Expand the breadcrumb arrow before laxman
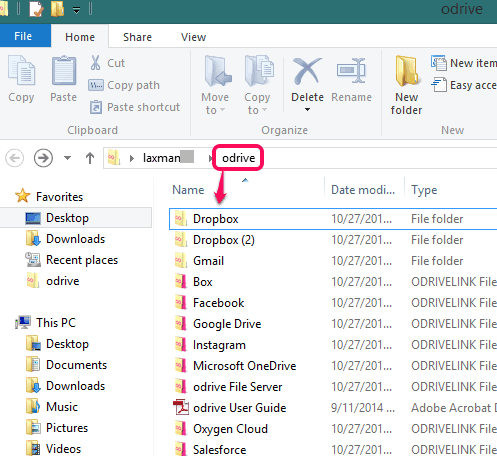Viewport: 497px width, 456px height. (132, 158)
